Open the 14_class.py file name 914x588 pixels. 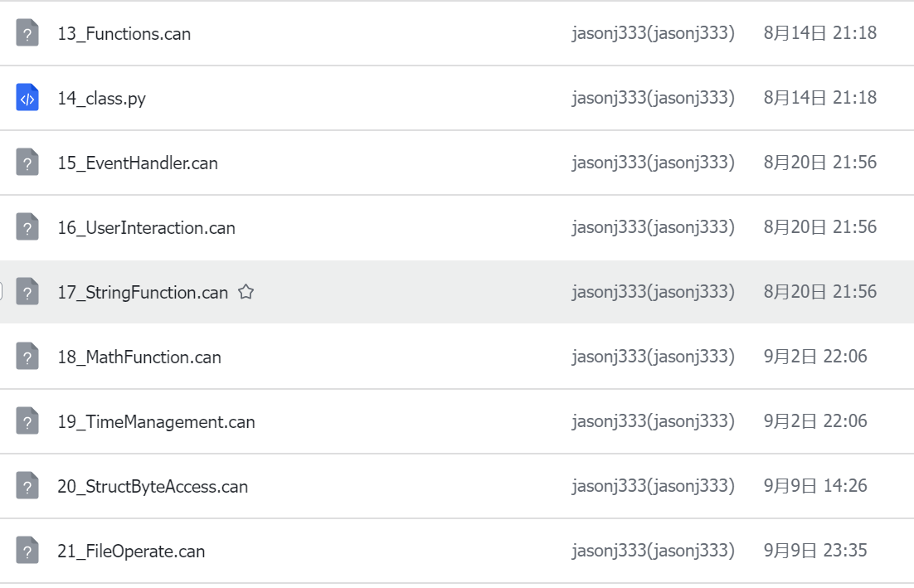[x=101, y=99]
